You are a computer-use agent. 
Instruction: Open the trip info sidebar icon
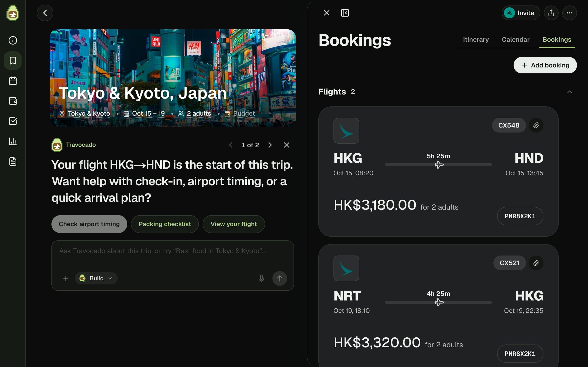(x=13, y=40)
